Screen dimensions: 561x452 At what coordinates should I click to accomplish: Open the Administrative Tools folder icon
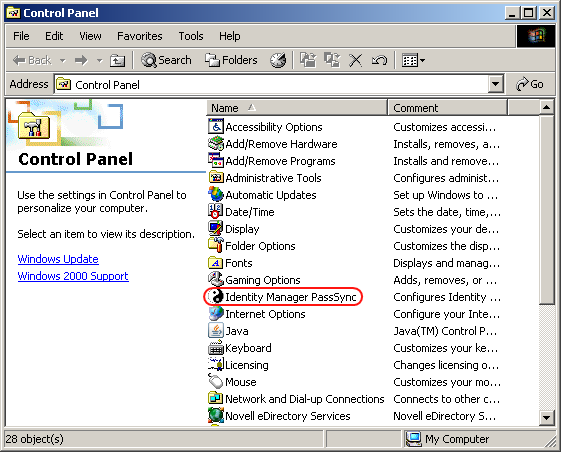[x=216, y=178]
